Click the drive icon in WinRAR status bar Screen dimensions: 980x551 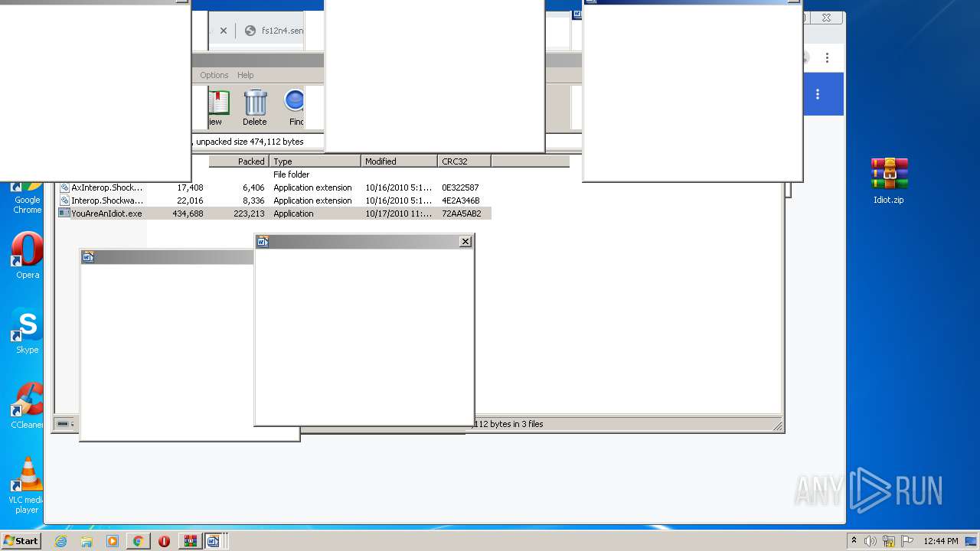64,424
